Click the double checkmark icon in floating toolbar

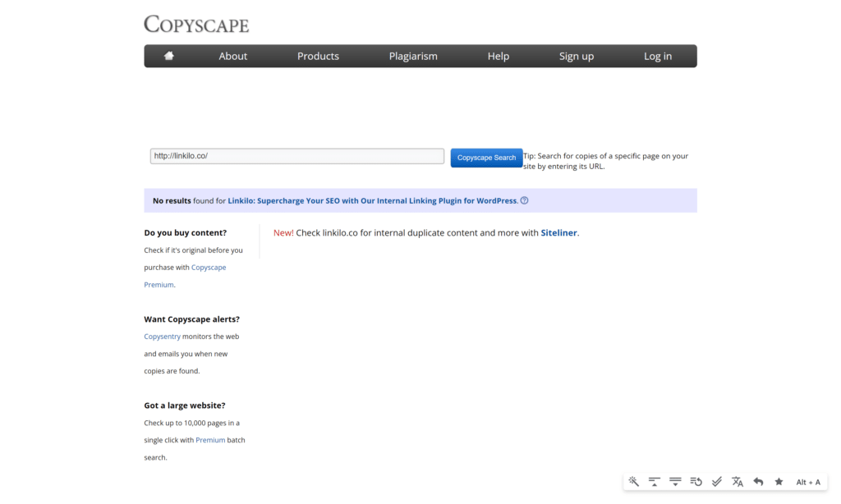tap(716, 482)
